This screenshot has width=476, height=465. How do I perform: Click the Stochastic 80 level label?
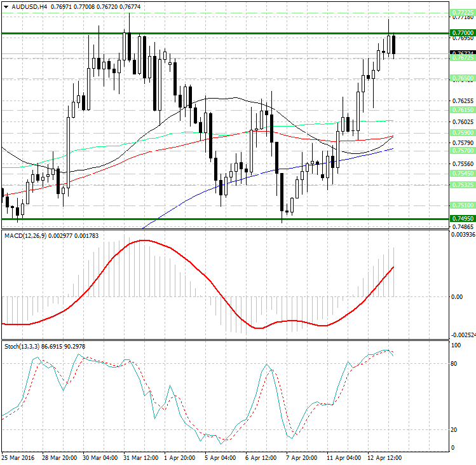pos(454,364)
